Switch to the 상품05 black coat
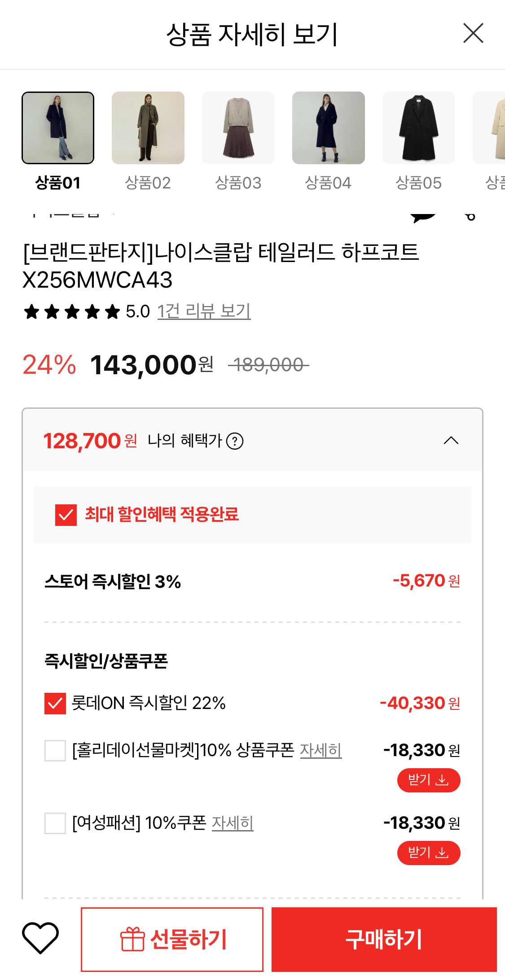 [x=418, y=128]
